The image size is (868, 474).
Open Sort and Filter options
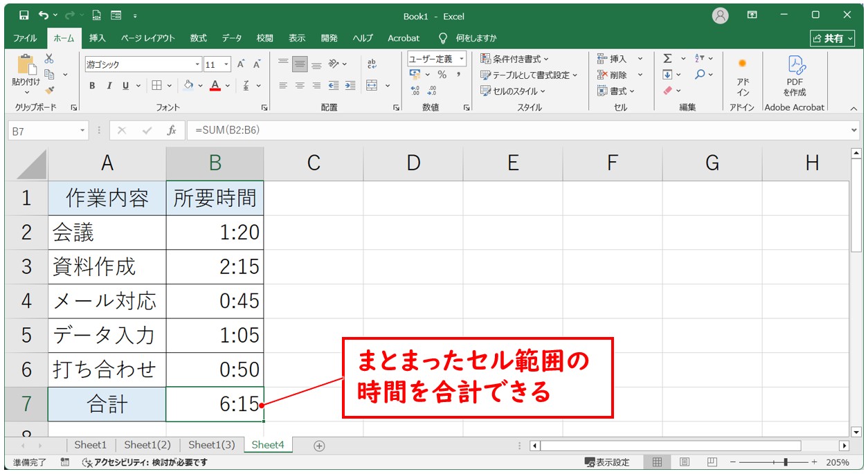click(x=700, y=59)
